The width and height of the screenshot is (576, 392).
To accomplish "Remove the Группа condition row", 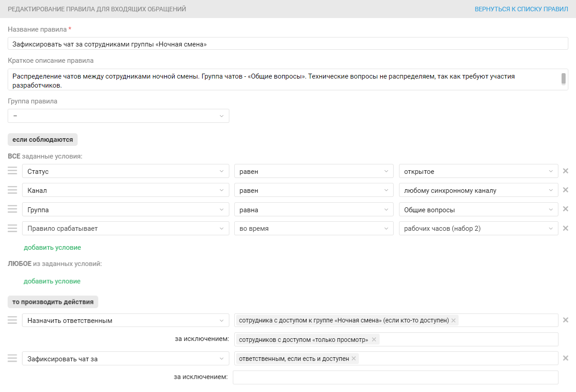I will 565,209.
